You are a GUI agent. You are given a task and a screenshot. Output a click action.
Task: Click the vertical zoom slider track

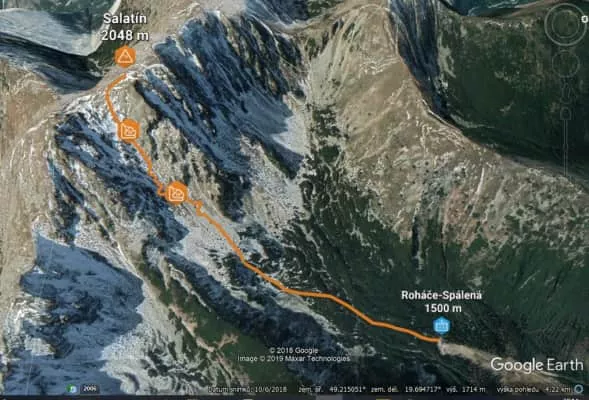click(565, 148)
